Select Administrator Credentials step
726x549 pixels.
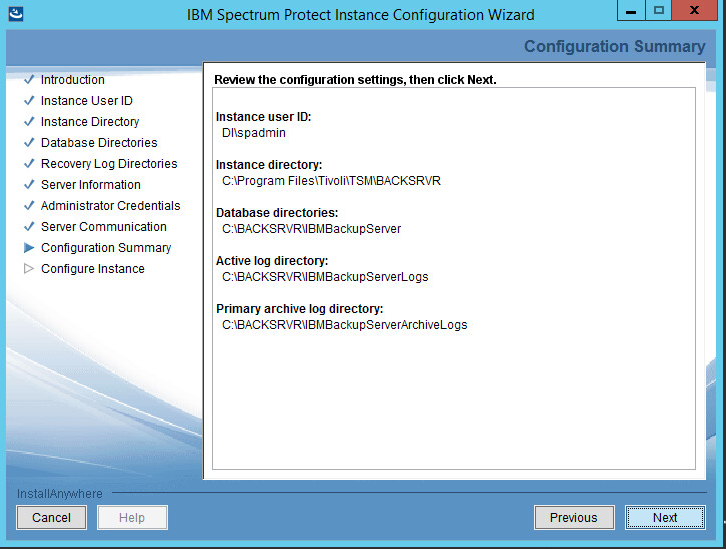[110, 206]
